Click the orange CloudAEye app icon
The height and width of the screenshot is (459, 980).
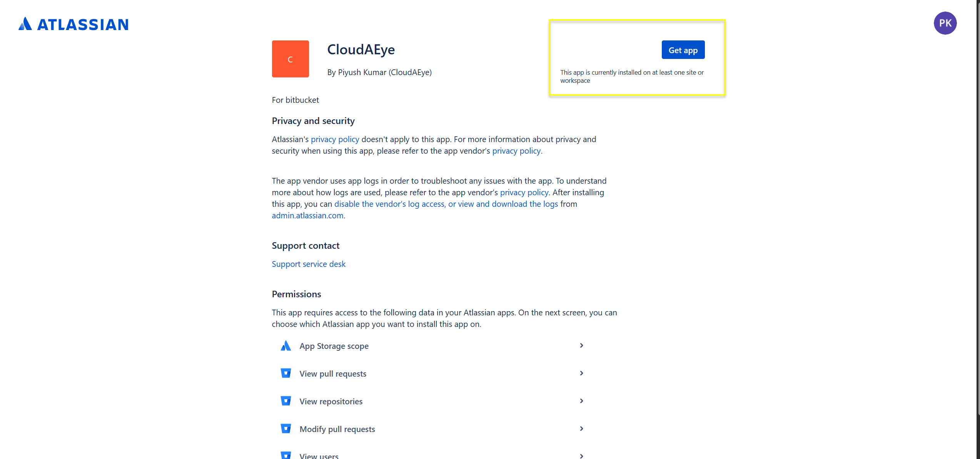290,59
